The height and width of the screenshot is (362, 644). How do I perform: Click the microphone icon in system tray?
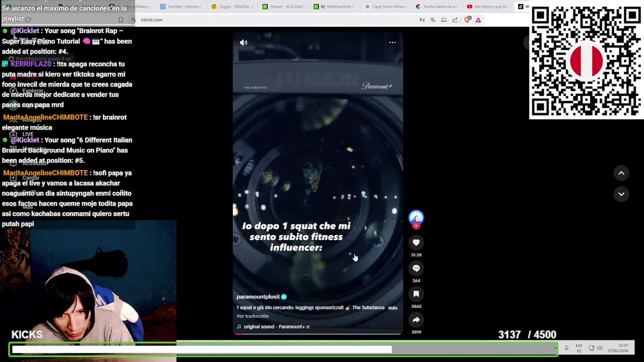point(567,348)
